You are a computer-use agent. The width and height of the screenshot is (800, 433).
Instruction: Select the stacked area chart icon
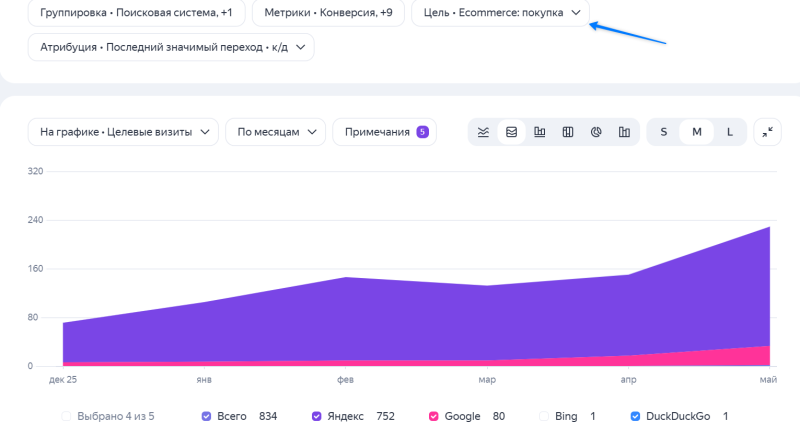coord(511,132)
